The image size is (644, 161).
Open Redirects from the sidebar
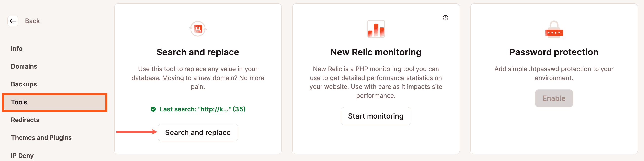(x=25, y=120)
